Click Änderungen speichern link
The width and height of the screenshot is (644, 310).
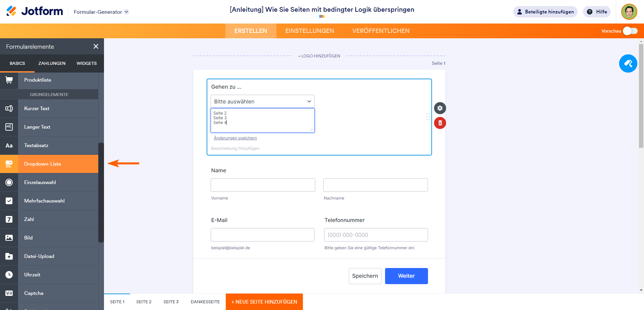[235, 138]
